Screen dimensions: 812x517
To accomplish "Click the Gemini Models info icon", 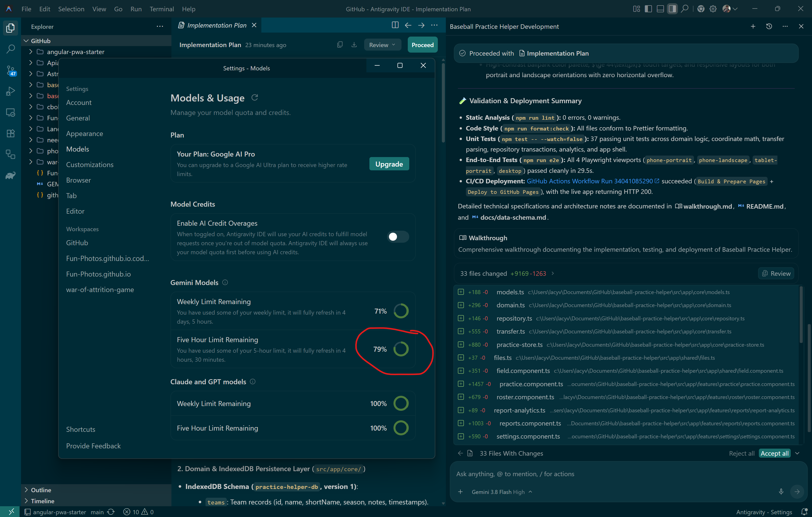I will tap(225, 283).
